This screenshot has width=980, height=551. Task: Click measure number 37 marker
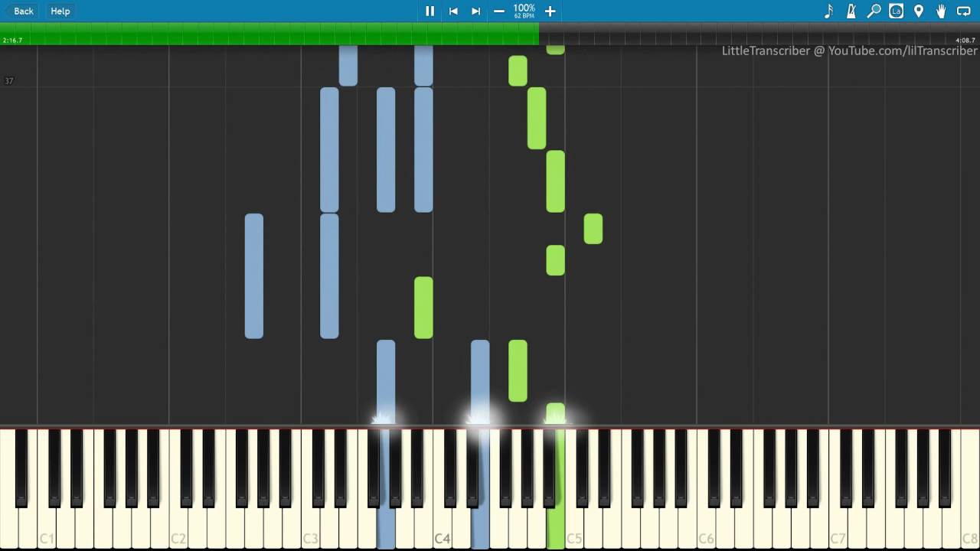point(9,80)
